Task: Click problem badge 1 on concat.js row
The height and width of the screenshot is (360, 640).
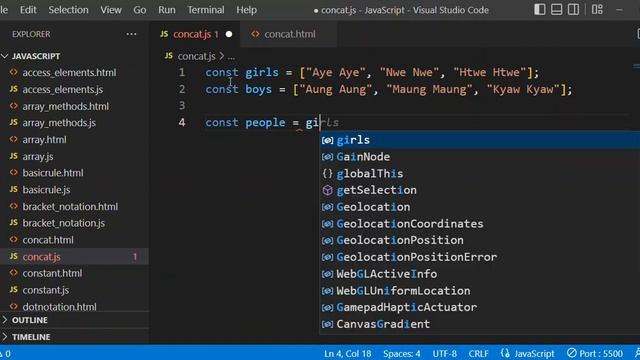Action: pyautogui.click(x=135, y=257)
